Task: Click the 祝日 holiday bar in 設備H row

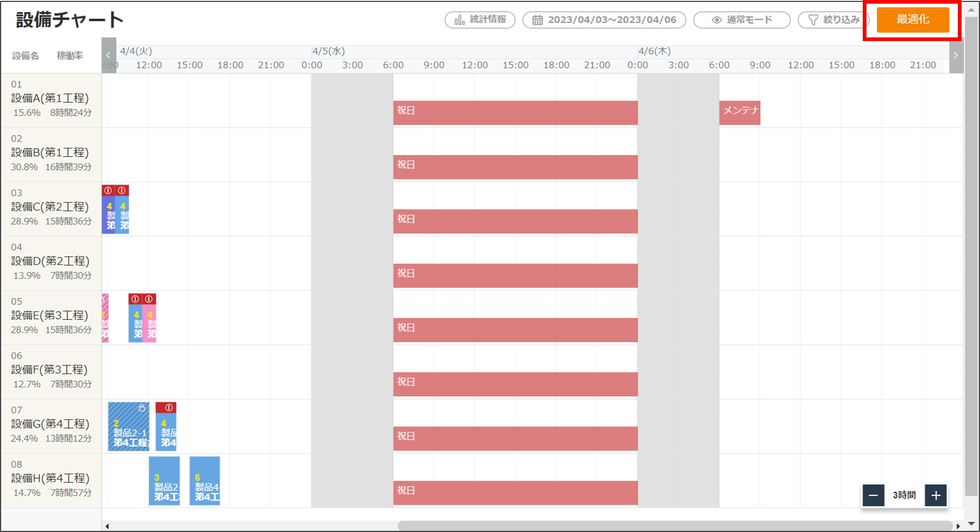Action: coord(516,493)
